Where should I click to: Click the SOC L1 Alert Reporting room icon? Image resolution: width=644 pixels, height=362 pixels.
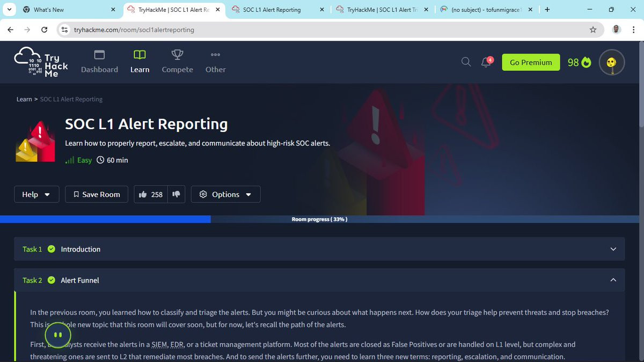pos(35,141)
